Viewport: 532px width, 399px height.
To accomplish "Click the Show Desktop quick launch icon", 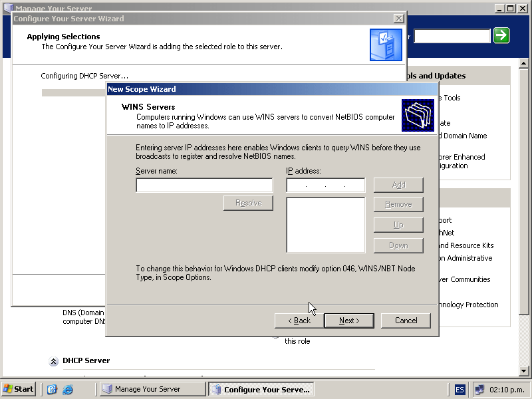I will (52, 389).
